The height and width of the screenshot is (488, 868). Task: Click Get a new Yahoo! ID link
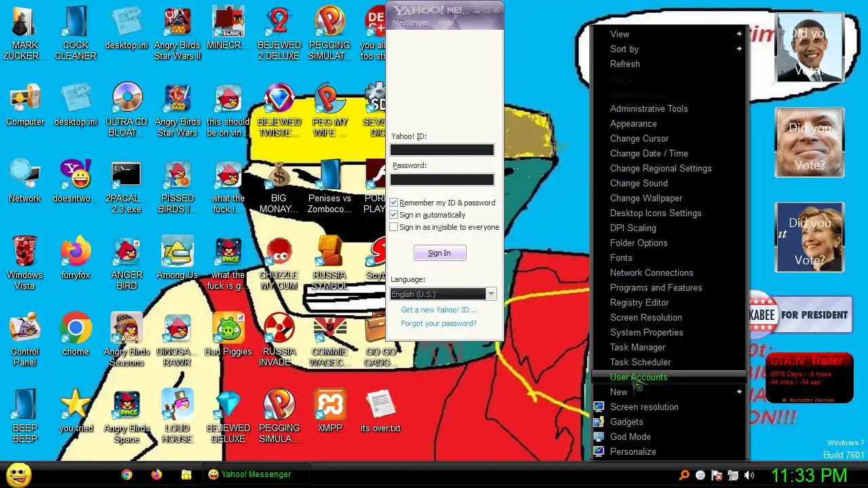click(x=439, y=310)
